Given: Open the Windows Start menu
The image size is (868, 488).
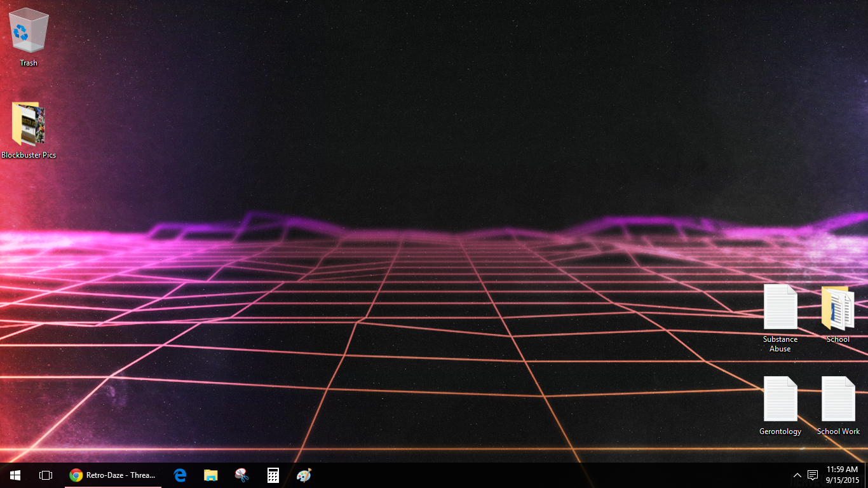Looking at the screenshot, I should point(15,475).
